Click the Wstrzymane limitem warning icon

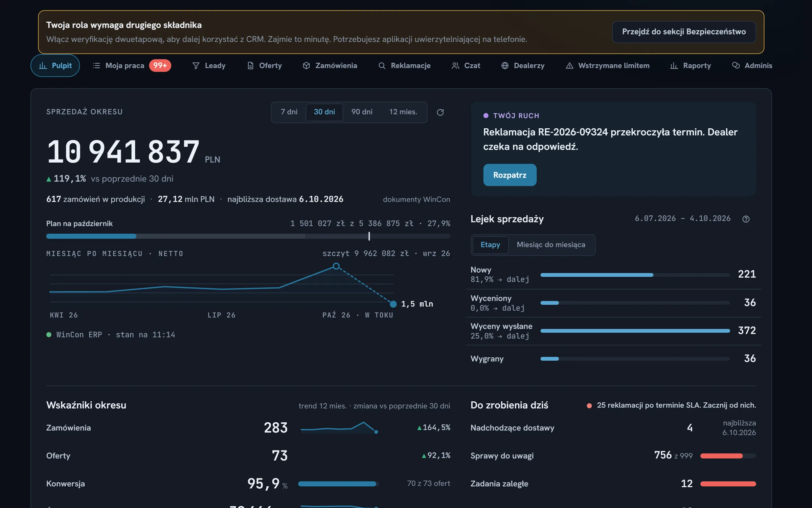point(569,66)
